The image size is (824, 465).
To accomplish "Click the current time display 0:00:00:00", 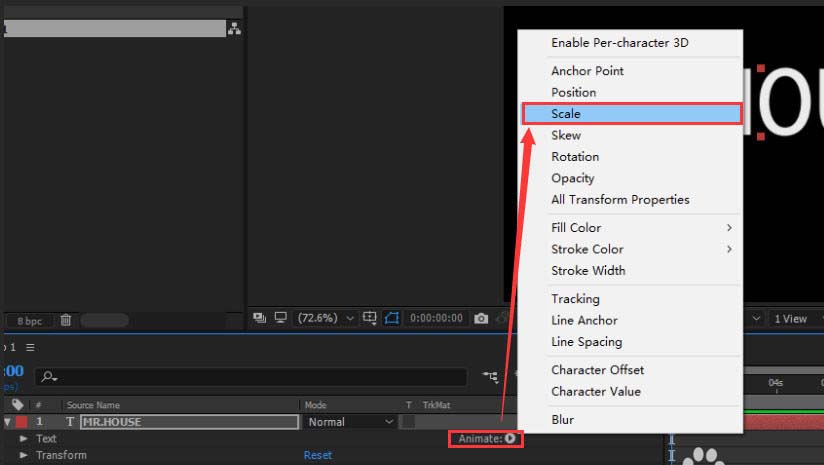I will click(x=436, y=318).
